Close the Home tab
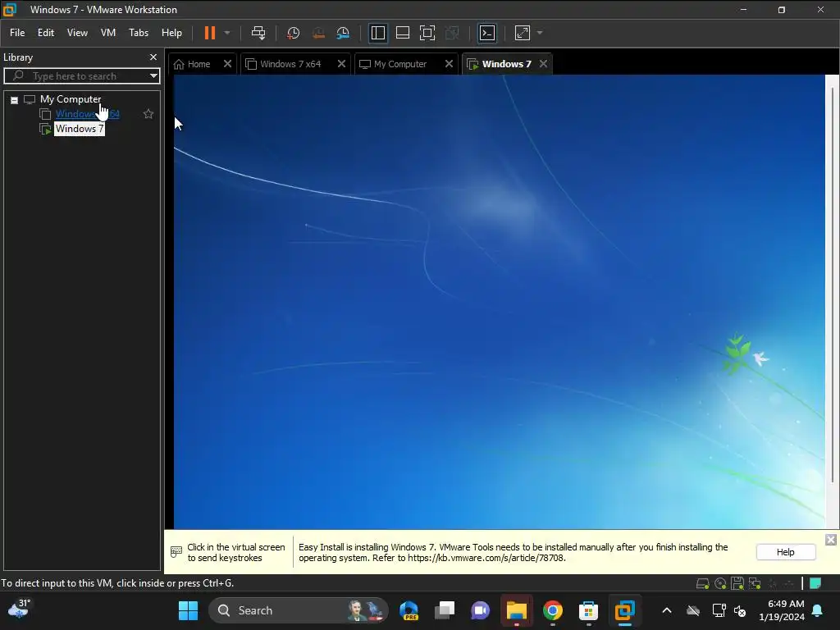Viewport: 840px width, 630px height. [x=228, y=64]
